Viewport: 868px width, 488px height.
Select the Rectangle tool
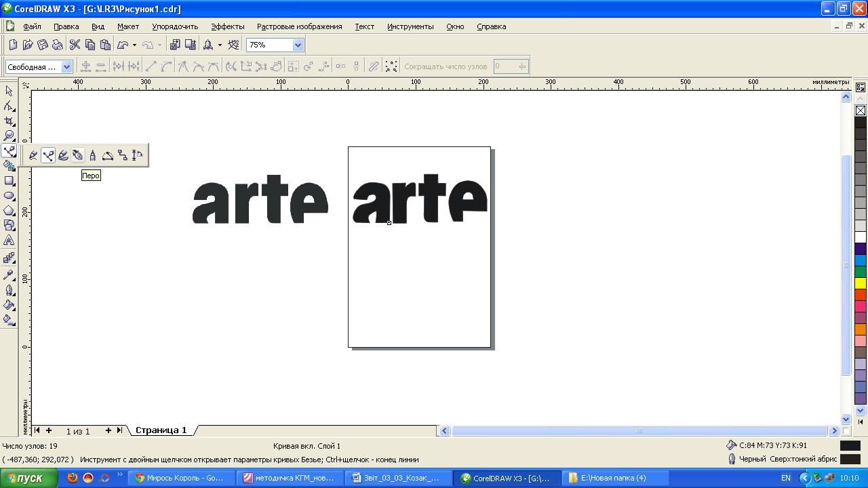[x=9, y=181]
